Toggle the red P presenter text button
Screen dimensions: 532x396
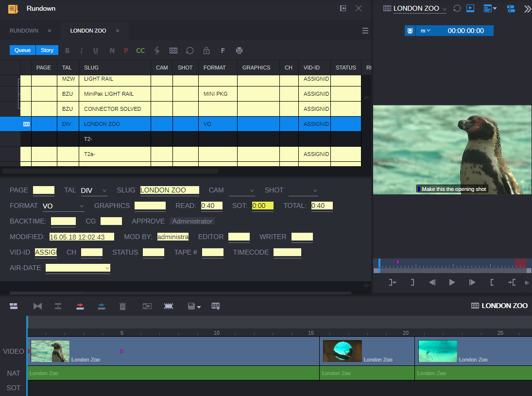126,51
